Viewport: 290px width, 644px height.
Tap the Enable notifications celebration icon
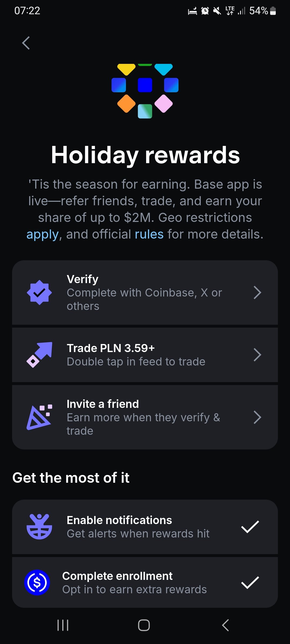[x=39, y=526]
